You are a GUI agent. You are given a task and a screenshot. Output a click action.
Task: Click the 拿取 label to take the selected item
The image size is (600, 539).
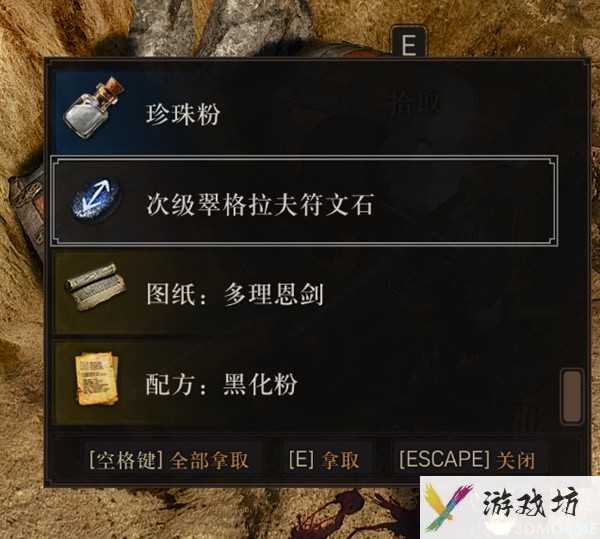(x=340, y=460)
